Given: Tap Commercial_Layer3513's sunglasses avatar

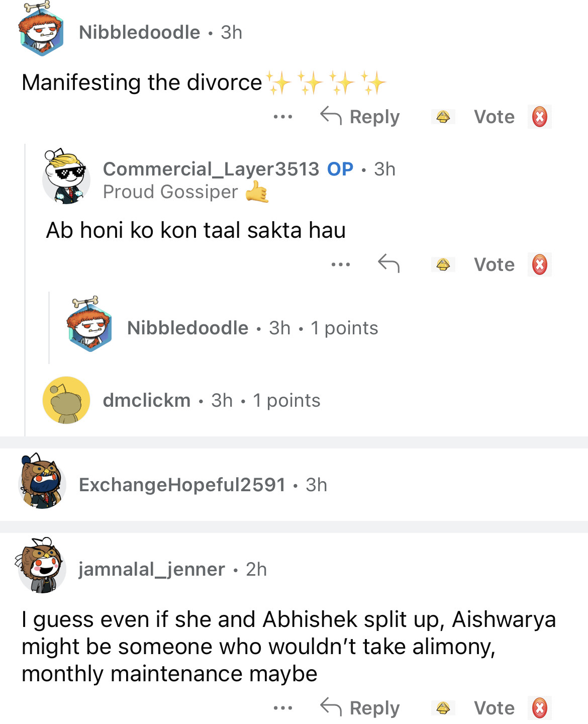Looking at the screenshot, I should pyautogui.click(x=66, y=177).
